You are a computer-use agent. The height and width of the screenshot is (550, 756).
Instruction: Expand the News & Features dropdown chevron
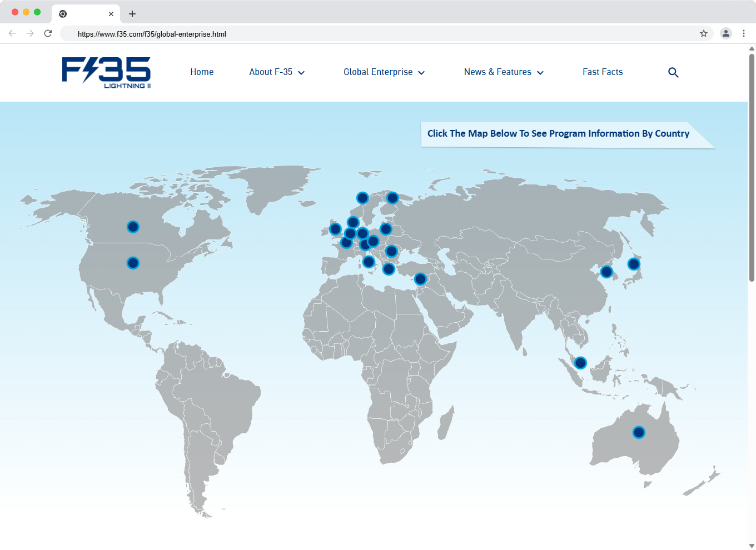[540, 73]
